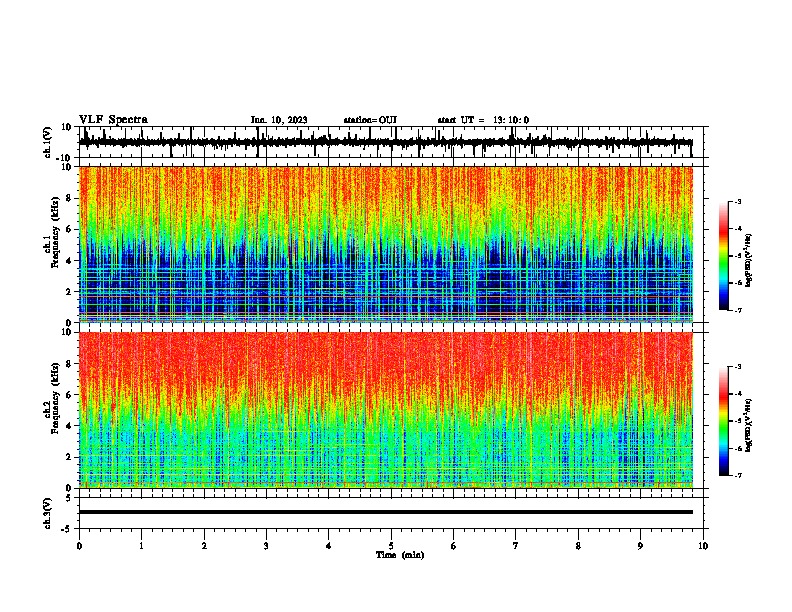The height and width of the screenshot is (612, 792).
Task: Click the "-3" label on ch.2 color bar
Action: tap(738, 367)
